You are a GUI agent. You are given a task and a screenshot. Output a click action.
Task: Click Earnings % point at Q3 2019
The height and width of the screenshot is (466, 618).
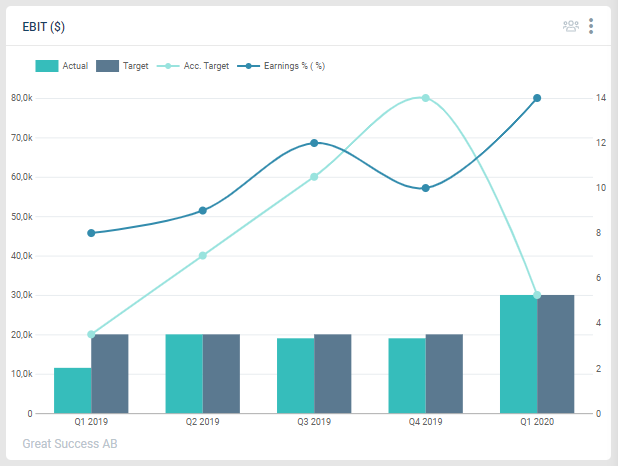pyautogui.click(x=314, y=143)
